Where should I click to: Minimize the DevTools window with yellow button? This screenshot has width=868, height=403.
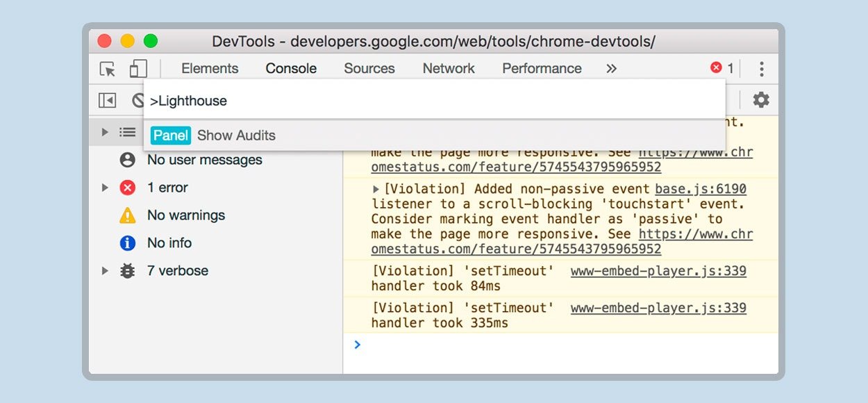coord(128,41)
